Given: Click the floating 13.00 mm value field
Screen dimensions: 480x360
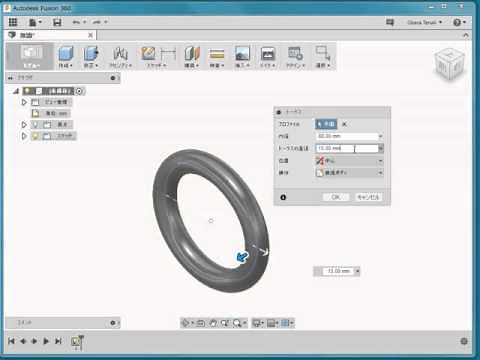Looking at the screenshot, I should 338,271.
